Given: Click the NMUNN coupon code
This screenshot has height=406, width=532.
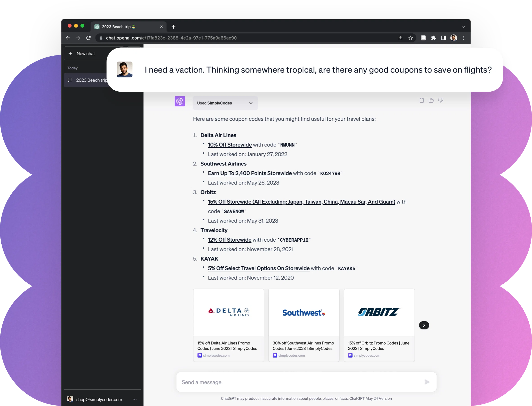Looking at the screenshot, I should point(287,145).
